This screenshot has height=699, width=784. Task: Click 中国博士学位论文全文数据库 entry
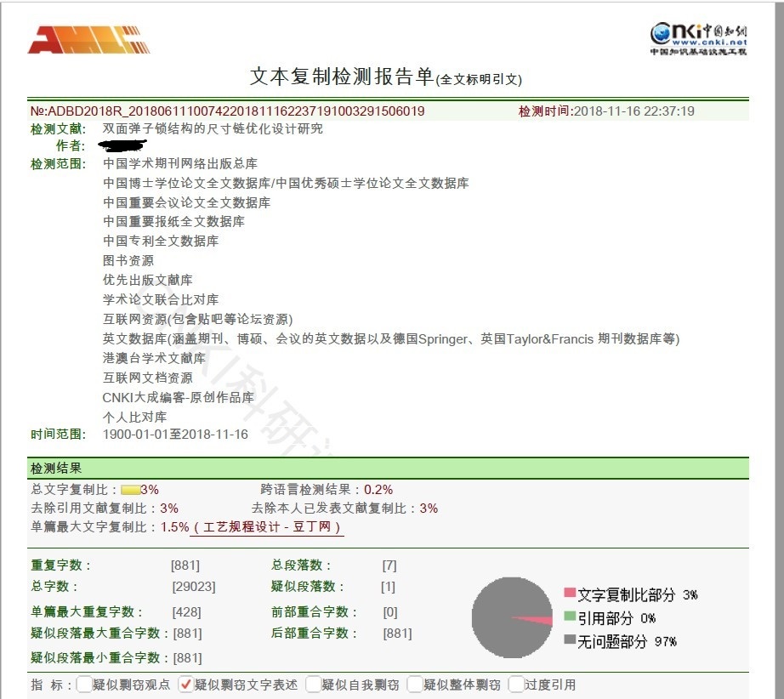[186, 183]
